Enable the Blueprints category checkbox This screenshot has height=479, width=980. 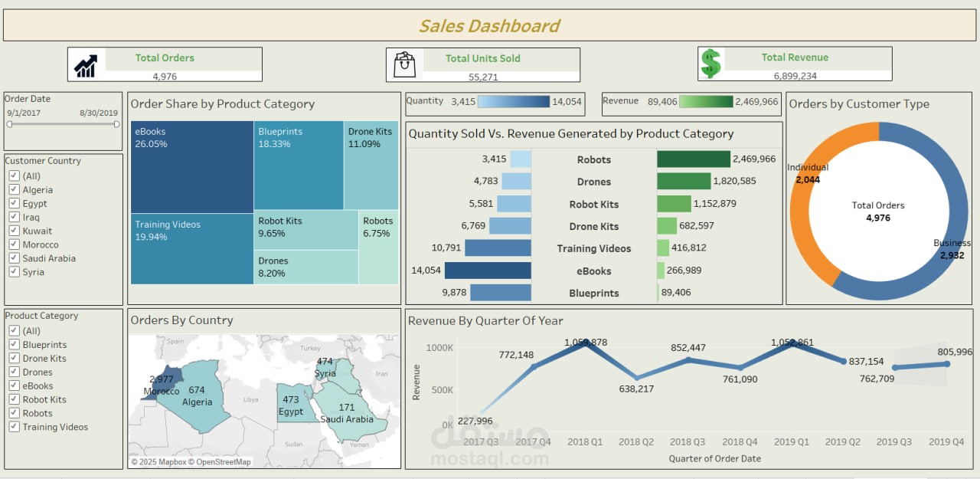[x=14, y=344]
